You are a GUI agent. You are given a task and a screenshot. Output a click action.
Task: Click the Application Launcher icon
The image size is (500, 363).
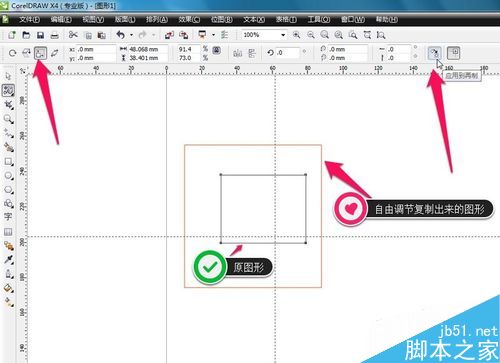(202, 35)
